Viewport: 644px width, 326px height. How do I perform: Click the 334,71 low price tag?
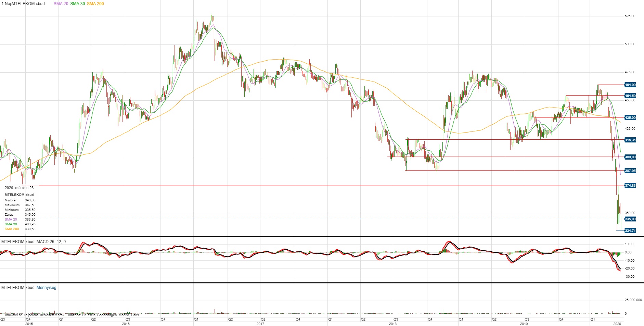pyautogui.click(x=630, y=231)
